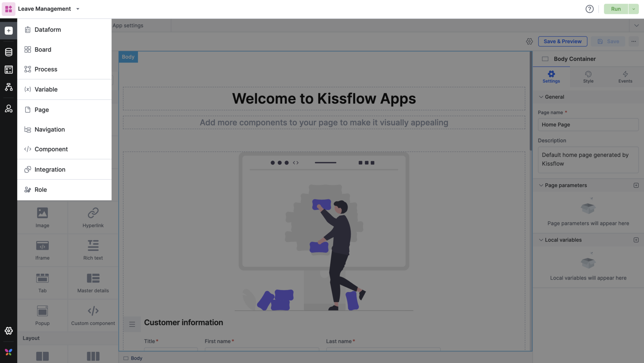Switch to the App settings tab

point(128,25)
